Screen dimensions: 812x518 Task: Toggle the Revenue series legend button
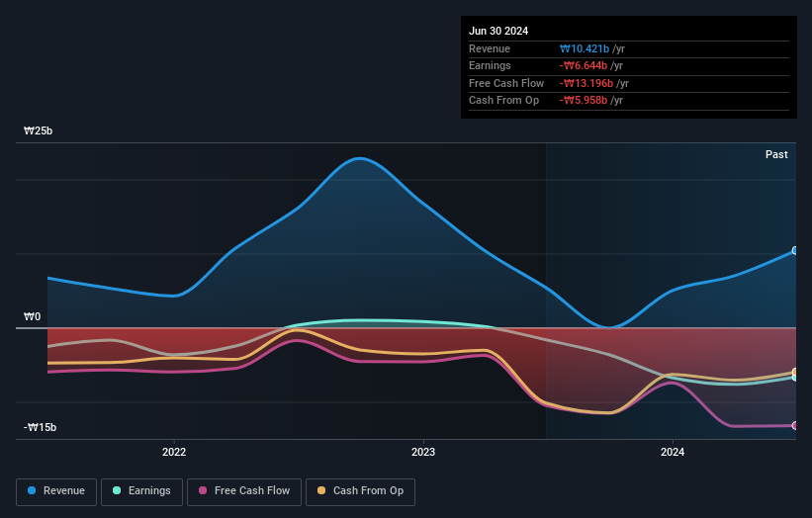pos(56,491)
